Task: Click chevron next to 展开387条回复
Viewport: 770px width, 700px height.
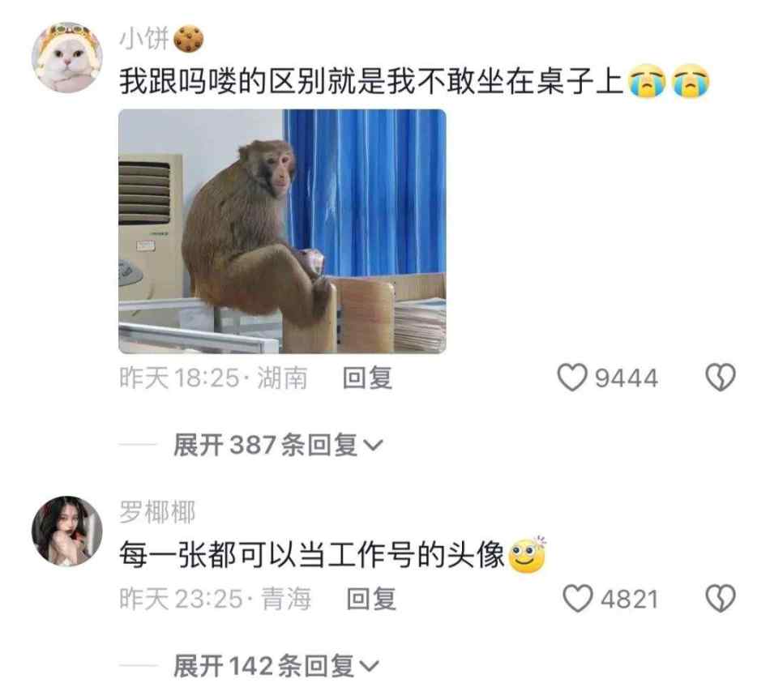Action: pos(373,446)
